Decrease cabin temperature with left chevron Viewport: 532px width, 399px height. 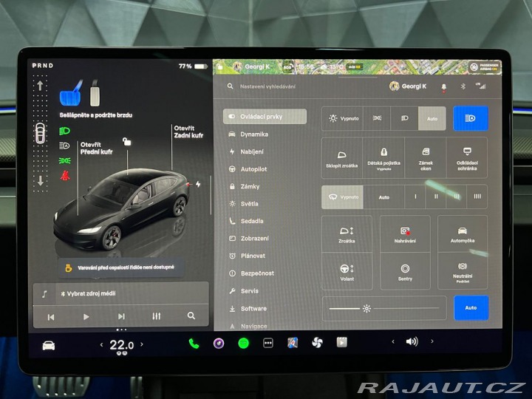(x=101, y=345)
